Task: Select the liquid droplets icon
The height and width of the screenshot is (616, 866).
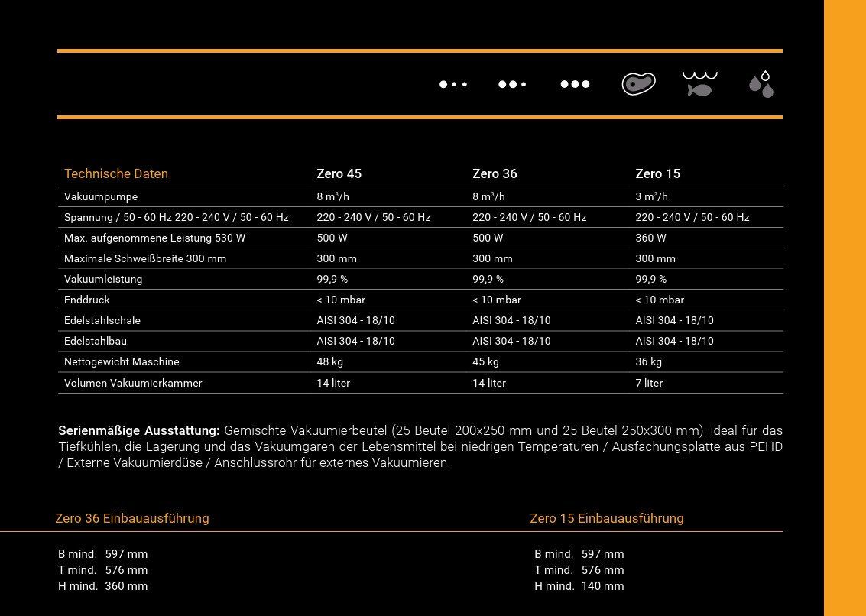Action: pyautogui.click(x=761, y=84)
